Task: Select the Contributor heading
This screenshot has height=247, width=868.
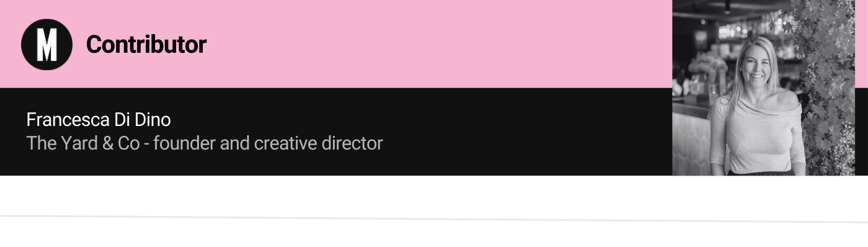Action: 146,45
